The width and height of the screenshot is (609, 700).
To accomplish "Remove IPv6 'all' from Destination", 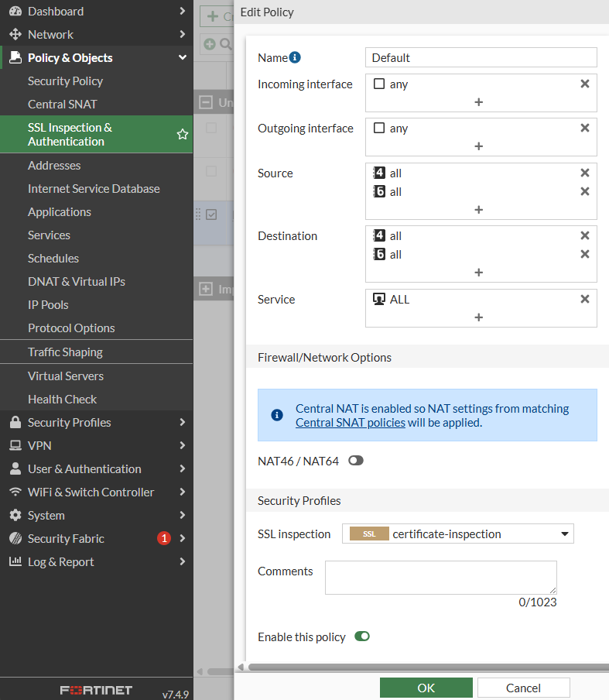I will click(x=585, y=254).
